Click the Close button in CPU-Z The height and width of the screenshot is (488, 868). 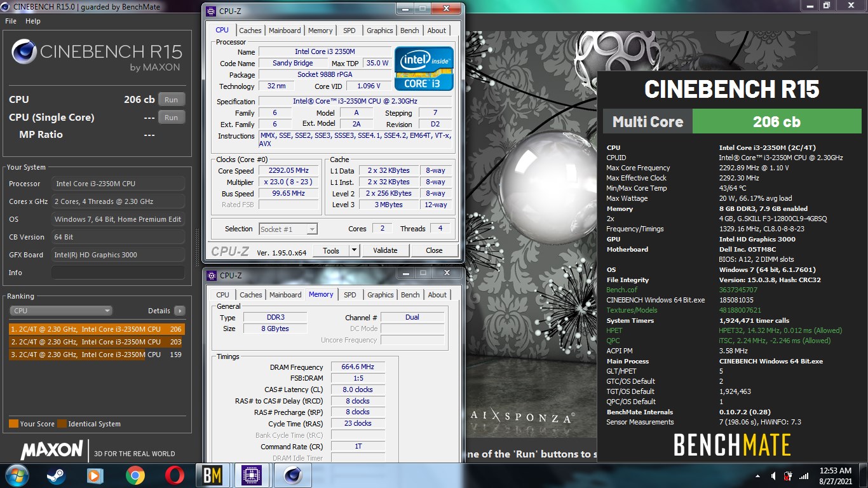click(x=434, y=250)
